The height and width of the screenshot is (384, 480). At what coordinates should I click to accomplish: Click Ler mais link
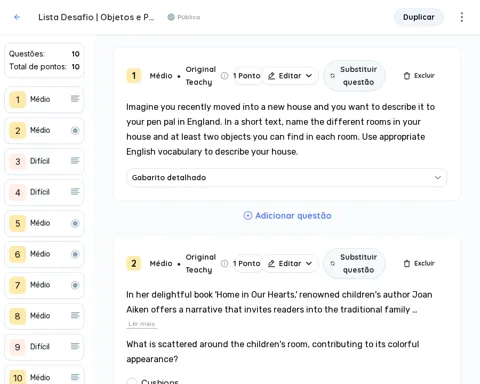click(x=142, y=324)
